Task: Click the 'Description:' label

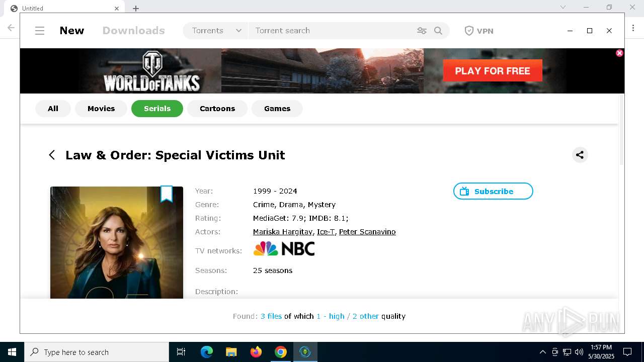Action: [x=216, y=292]
